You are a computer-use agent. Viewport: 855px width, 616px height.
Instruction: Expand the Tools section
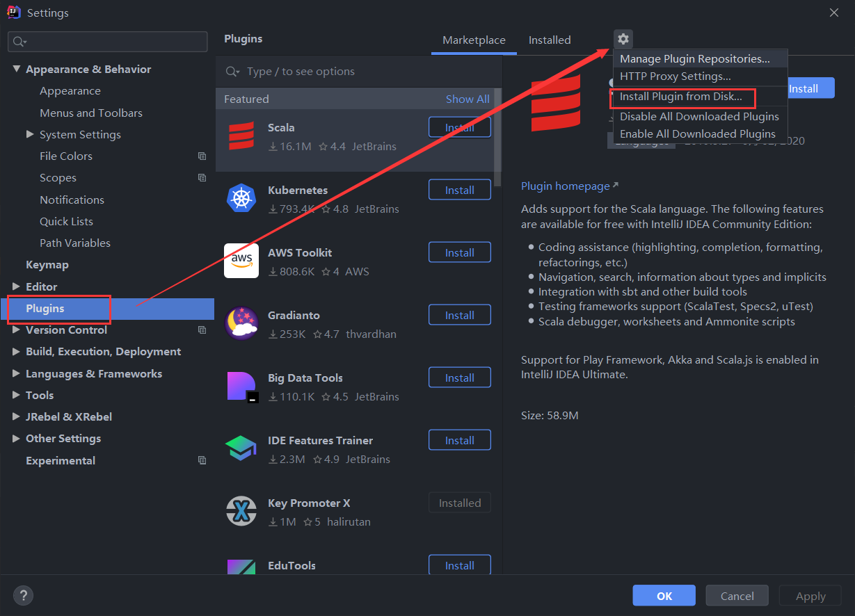(17, 395)
